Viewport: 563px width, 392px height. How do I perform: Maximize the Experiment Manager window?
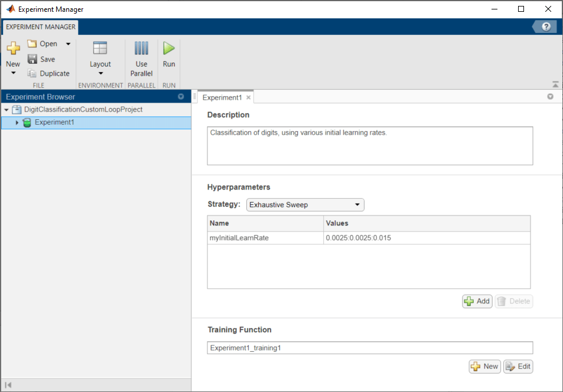(x=521, y=9)
